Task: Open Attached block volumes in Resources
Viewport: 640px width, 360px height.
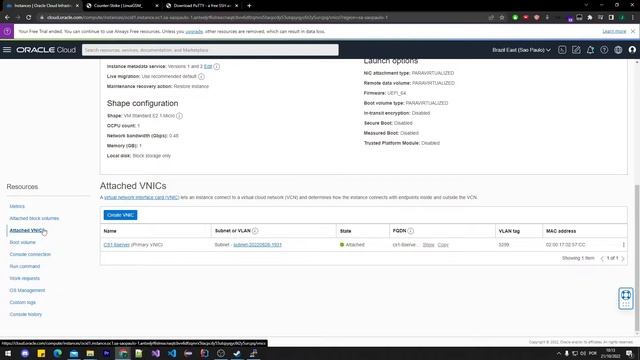Action: (34, 218)
